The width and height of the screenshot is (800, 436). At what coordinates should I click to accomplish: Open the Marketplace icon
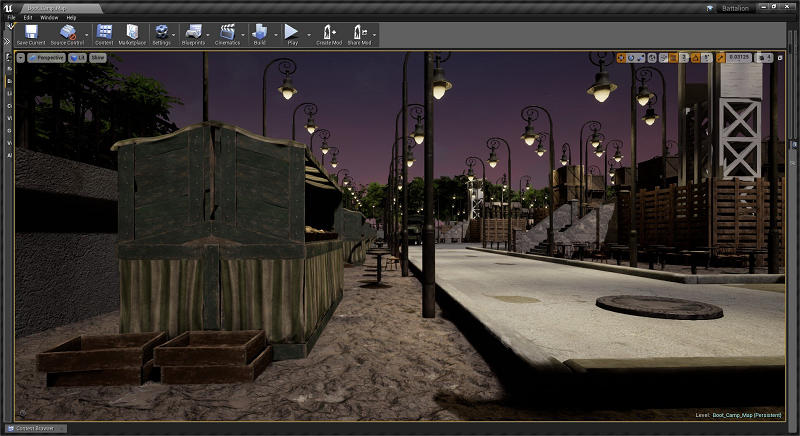coord(132,35)
